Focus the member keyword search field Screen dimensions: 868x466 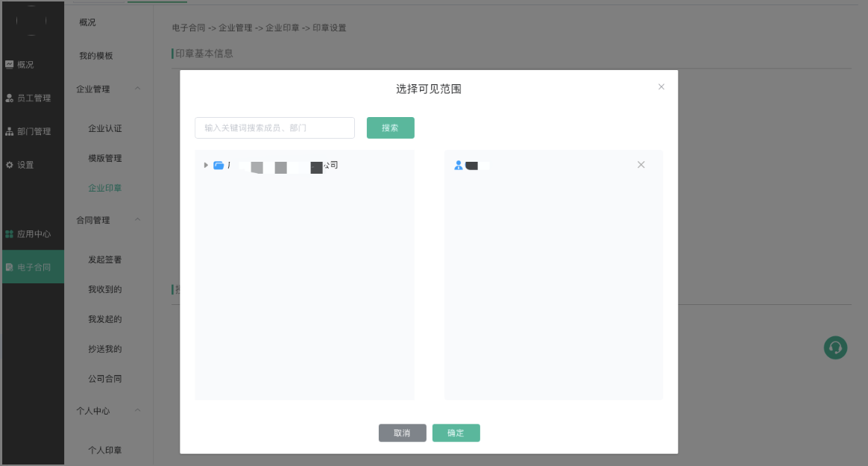[274, 127]
